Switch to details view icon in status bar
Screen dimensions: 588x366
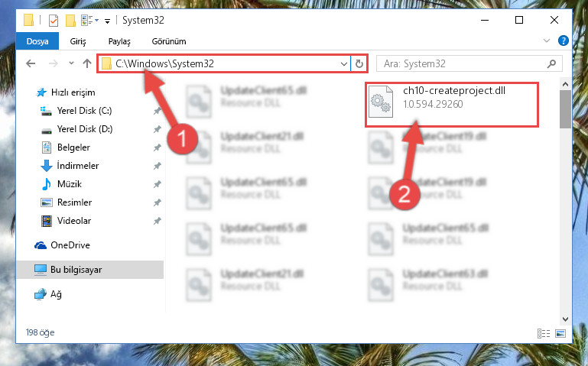[x=544, y=333]
